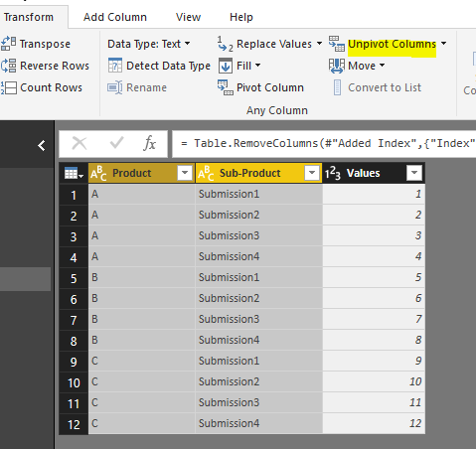Open the Help tab

(241, 17)
